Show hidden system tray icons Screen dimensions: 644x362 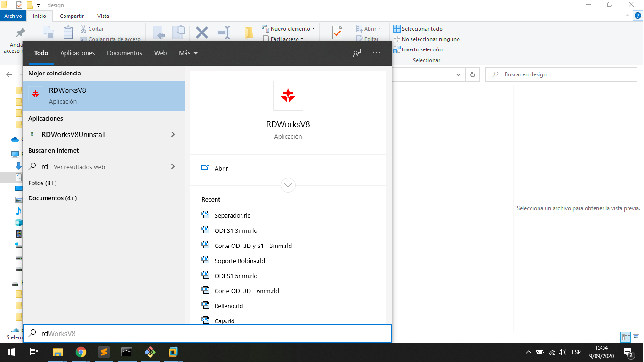(529, 352)
